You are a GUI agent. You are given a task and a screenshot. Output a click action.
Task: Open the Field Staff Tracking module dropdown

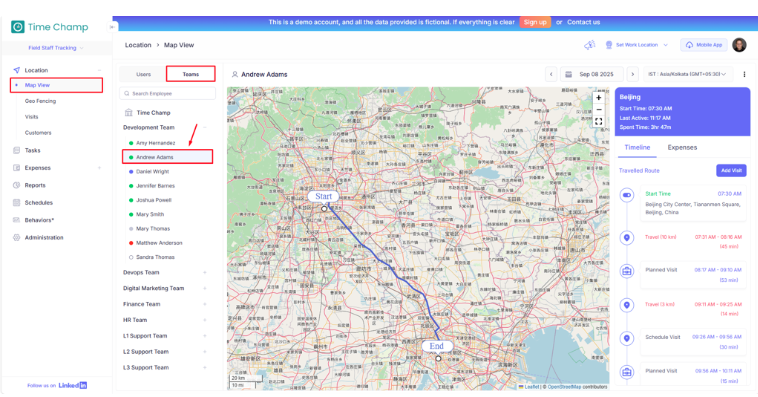click(56, 48)
